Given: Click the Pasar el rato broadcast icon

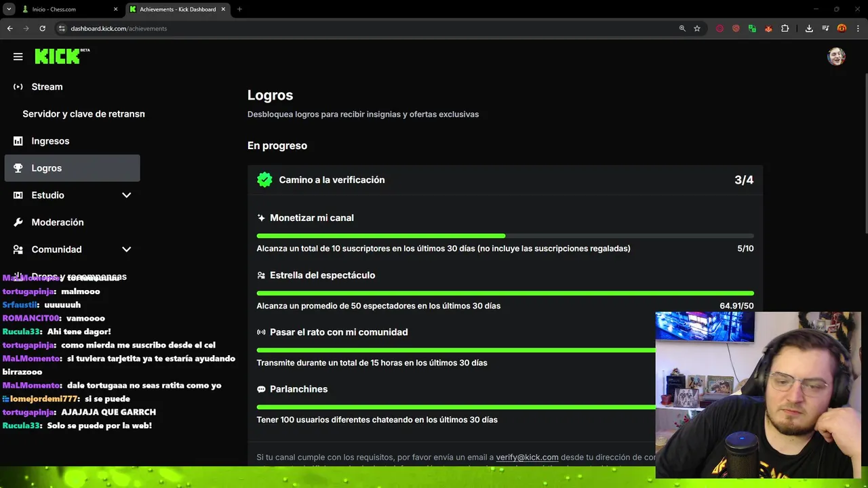Looking at the screenshot, I should coord(261,332).
